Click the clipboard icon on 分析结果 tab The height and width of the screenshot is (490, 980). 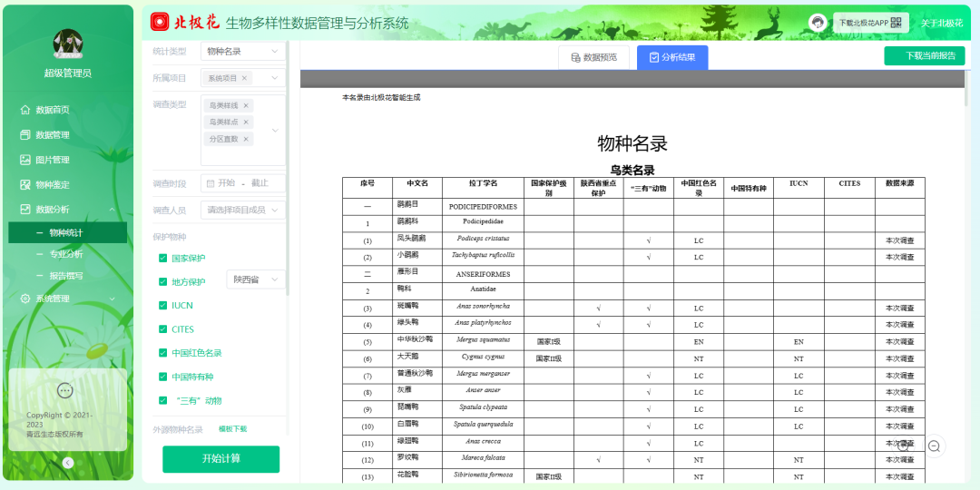tap(654, 57)
